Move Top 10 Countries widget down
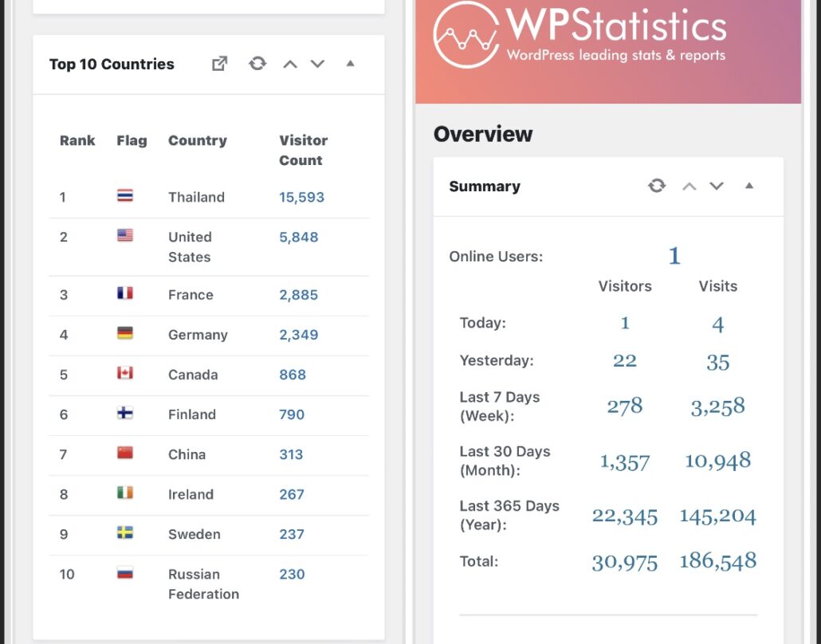This screenshot has width=821, height=644. click(318, 64)
